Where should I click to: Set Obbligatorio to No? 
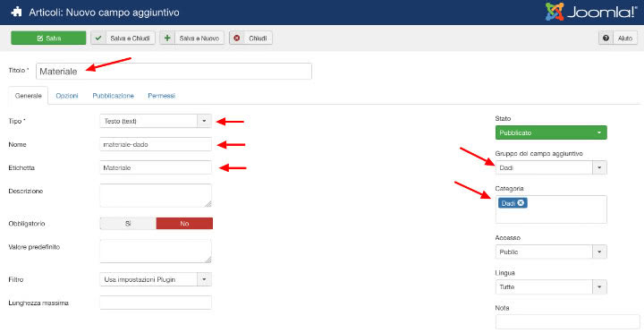(184, 224)
